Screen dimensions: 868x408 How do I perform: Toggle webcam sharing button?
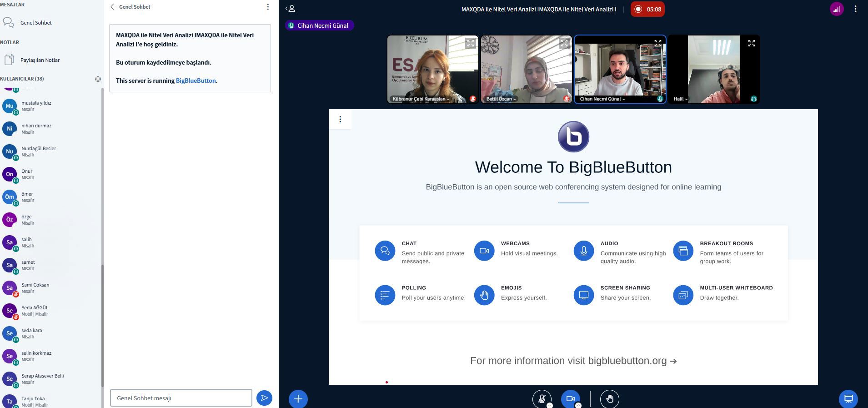pos(570,399)
